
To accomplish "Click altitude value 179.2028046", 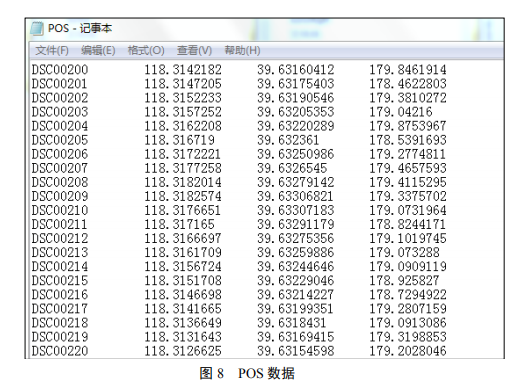I will pyautogui.click(x=408, y=351).
